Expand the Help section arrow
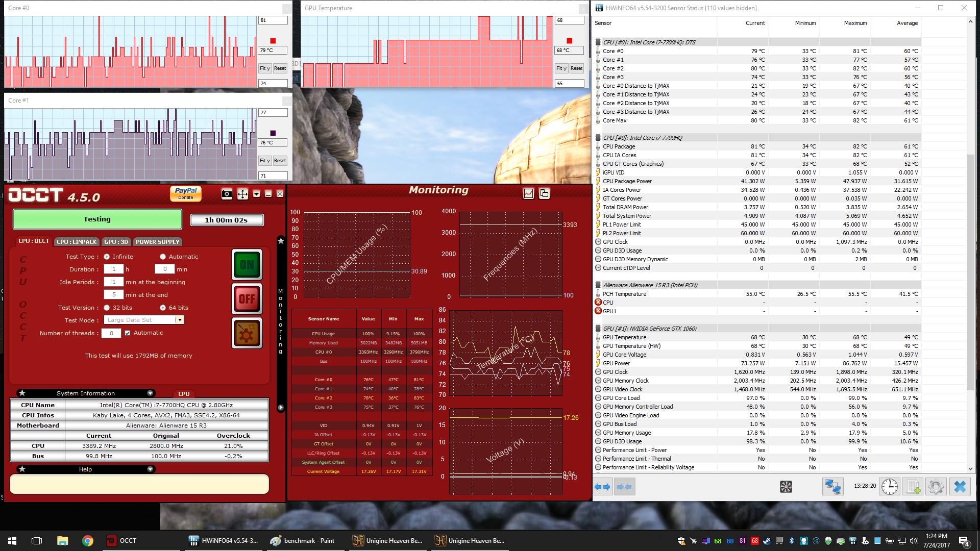 [150, 469]
